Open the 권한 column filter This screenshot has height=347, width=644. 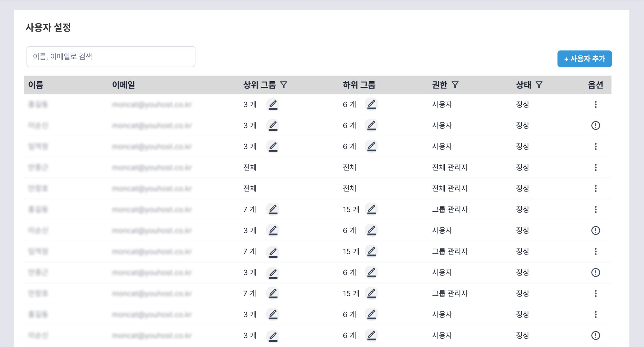pos(455,85)
